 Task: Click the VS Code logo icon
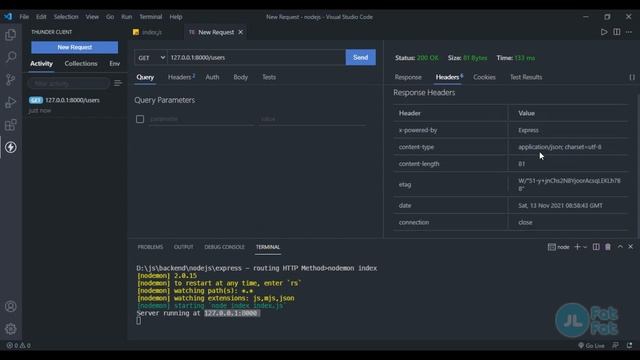(x=8, y=17)
